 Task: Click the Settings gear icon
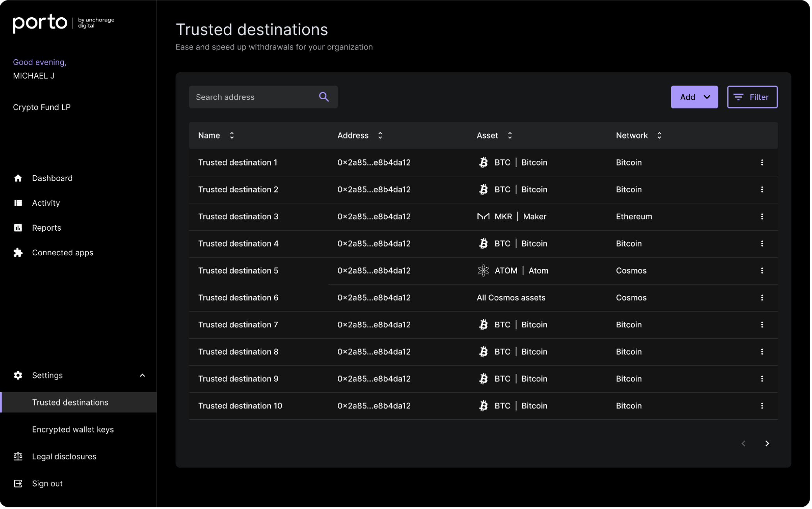pos(18,376)
